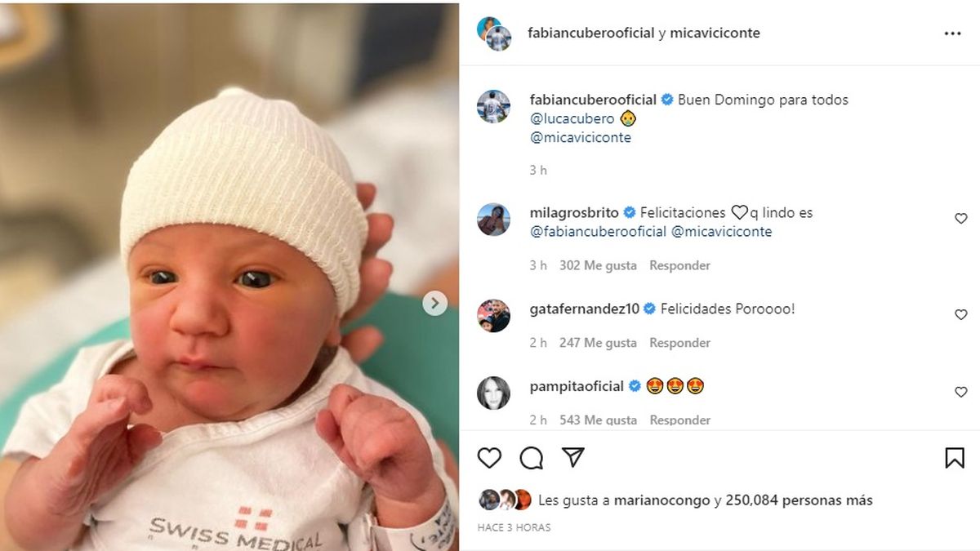
Task: Open the three-dot more options menu
Action: pyautogui.click(x=952, y=33)
